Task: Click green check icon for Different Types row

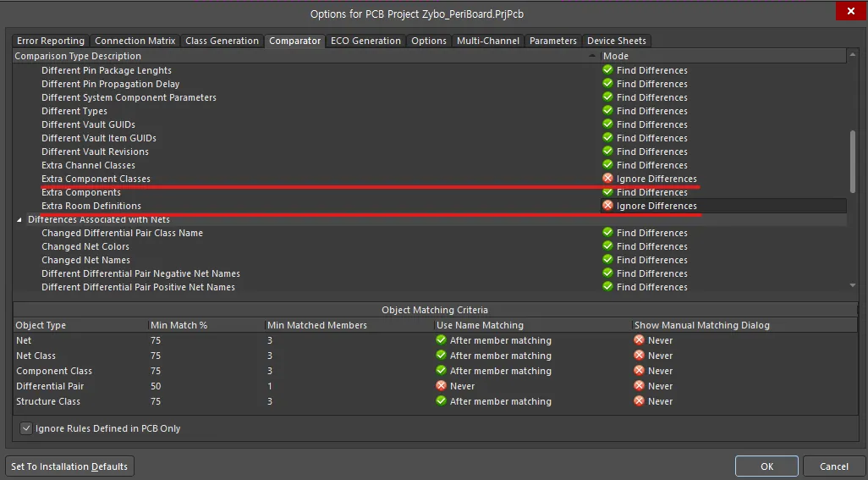Action: (607, 110)
